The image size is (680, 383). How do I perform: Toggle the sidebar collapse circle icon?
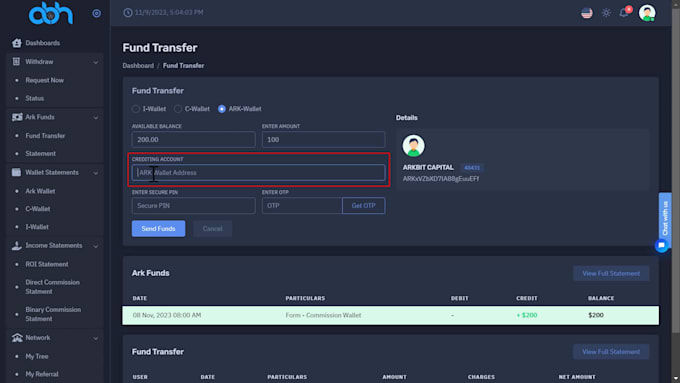tap(96, 13)
